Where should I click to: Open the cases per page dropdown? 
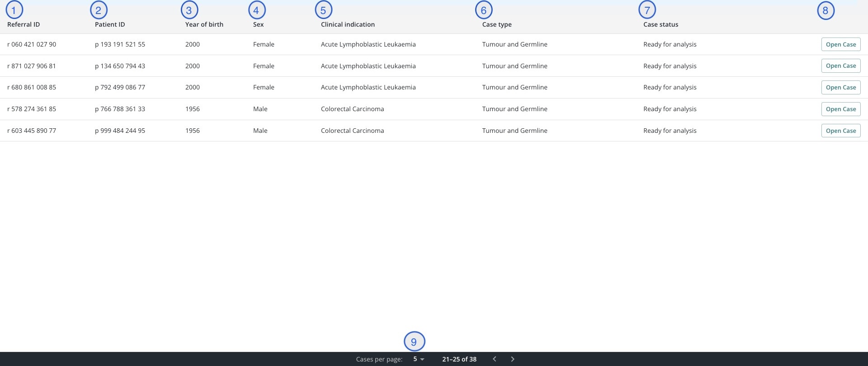[419, 359]
